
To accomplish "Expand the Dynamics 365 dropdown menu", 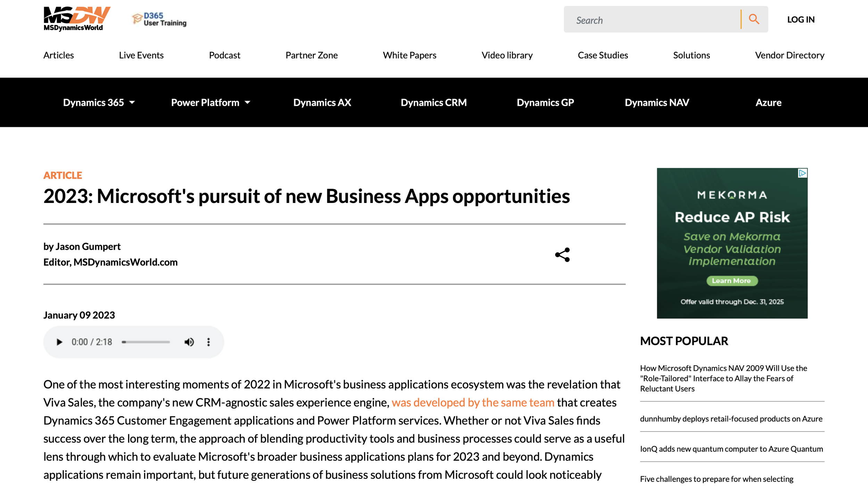I will click(99, 103).
